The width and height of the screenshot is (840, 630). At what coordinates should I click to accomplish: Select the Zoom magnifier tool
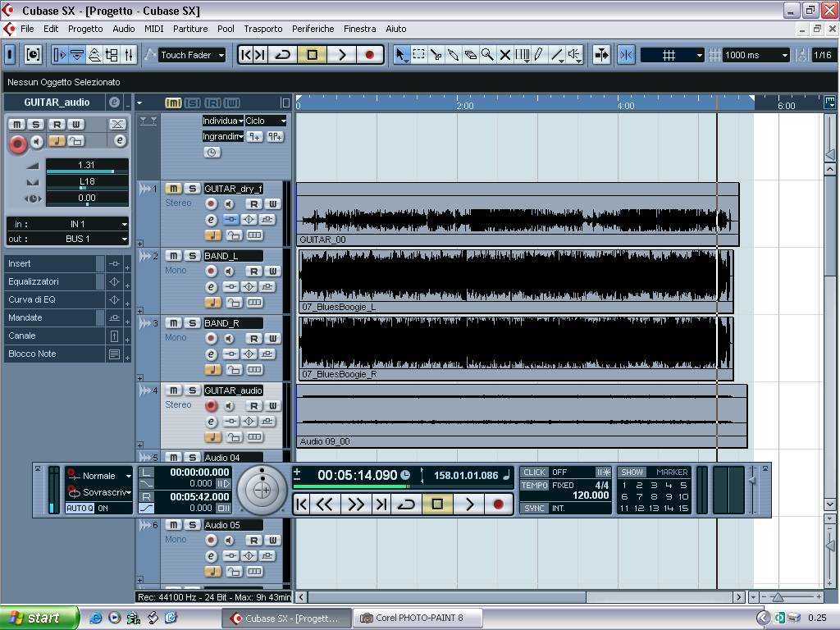click(487, 55)
